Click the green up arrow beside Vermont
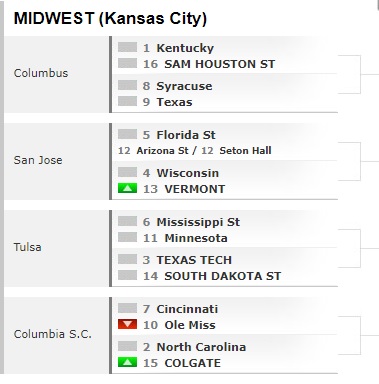The image size is (379, 384). (127, 188)
